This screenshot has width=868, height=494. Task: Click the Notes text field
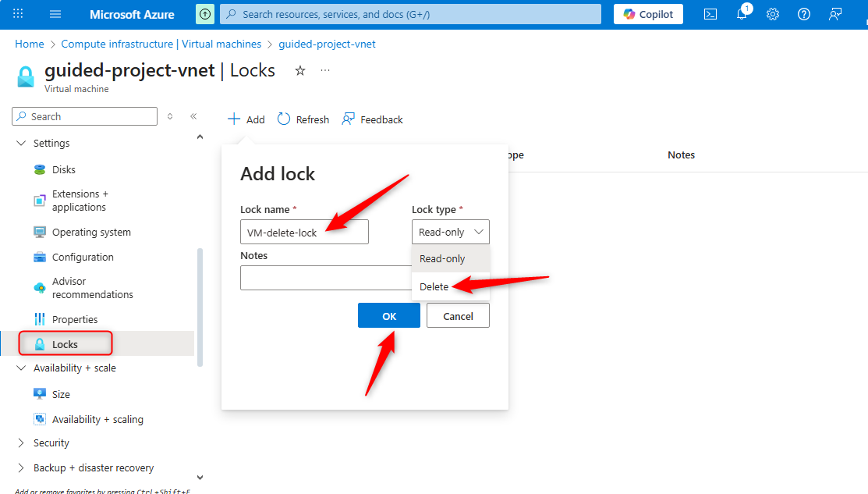click(x=327, y=278)
